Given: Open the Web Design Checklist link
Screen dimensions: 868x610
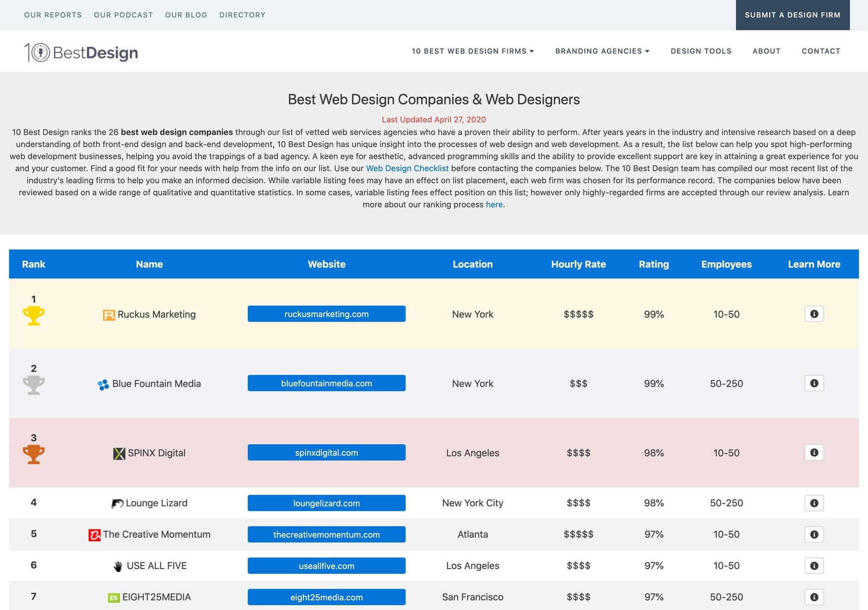Looking at the screenshot, I should (x=407, y=168).
